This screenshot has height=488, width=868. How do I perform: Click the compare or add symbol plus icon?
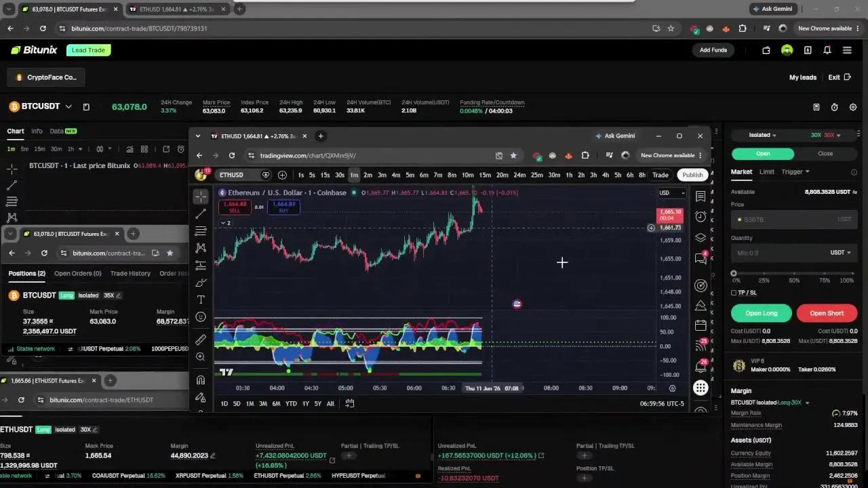pos(282,175)
